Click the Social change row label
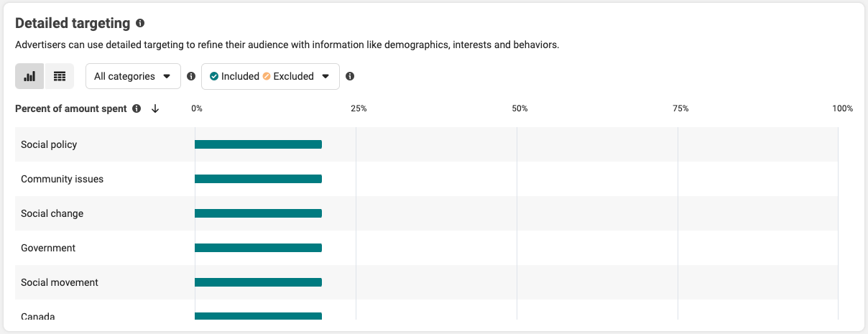The height and width of the screenshot is (334, 868). click(x=52, y=213)
